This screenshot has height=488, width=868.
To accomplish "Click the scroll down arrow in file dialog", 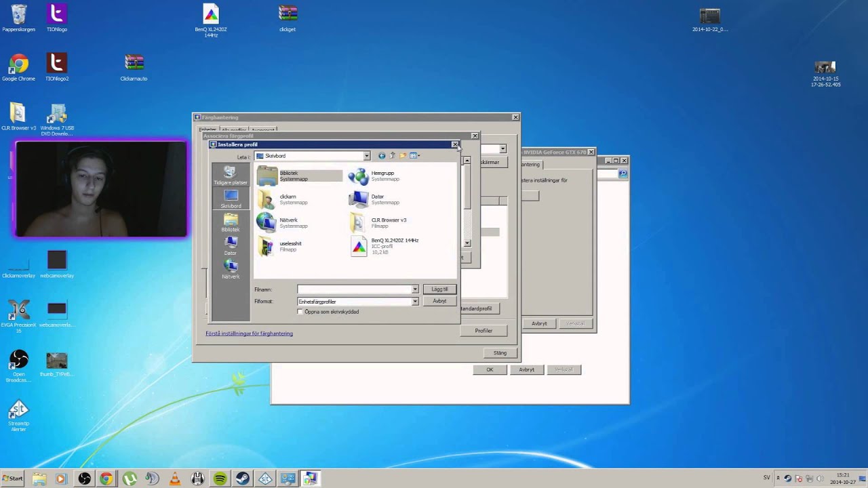I will click(x=467, y=243).
